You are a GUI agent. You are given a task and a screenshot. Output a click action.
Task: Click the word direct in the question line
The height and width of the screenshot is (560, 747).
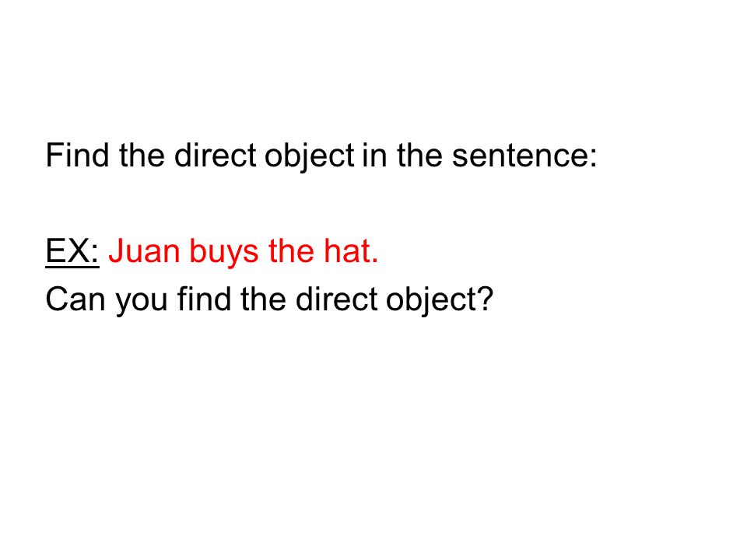pyautogui.click(x=337, y=299)
